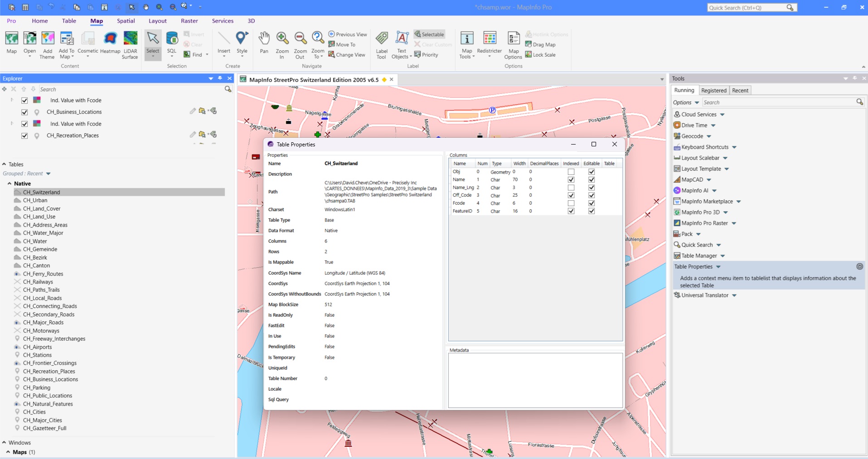868x459 pixels.
Task: Toggle Indexed checkbox for Name column
Action: coord(571,180)
